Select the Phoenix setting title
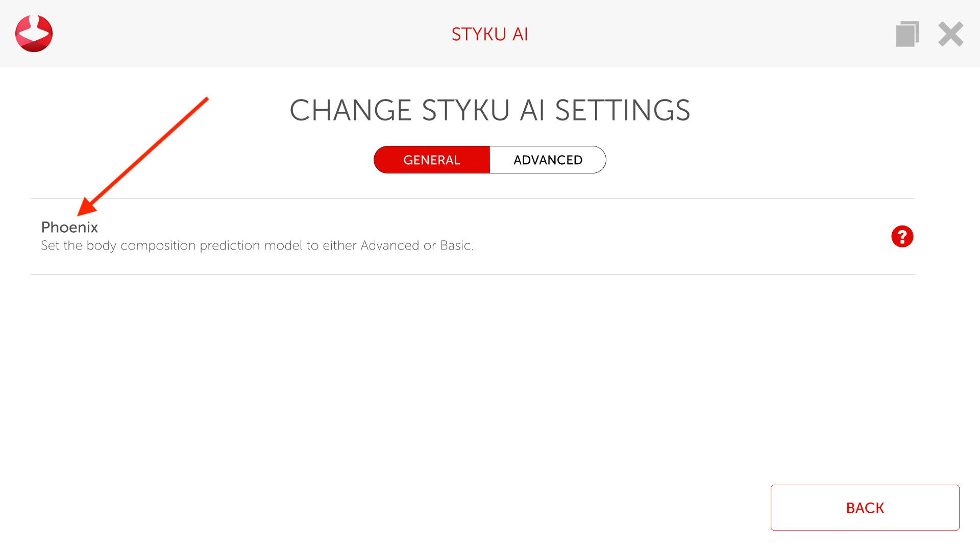The image size is (980, 551). (69, 227)
